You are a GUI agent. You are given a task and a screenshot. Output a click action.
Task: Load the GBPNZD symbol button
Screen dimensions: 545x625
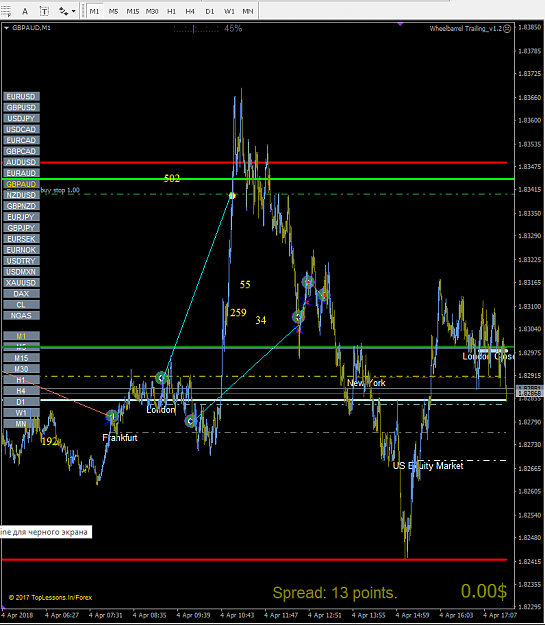click(x=21, y=206)
